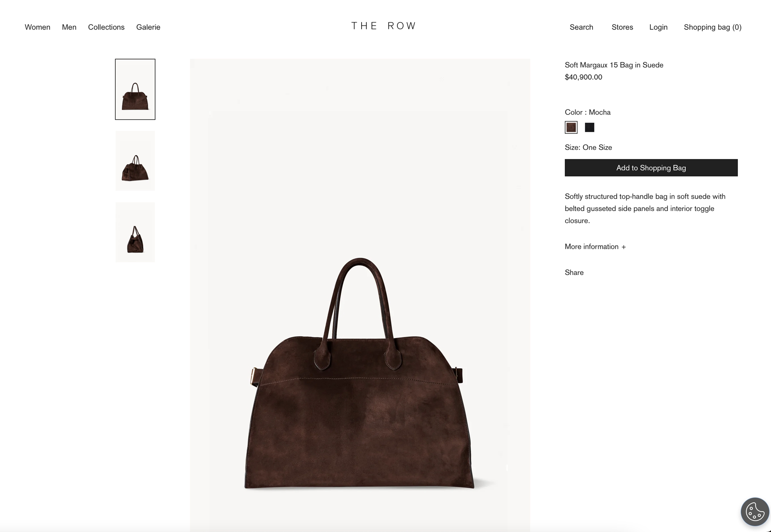771x532 pixels.
Task: Click the main suede bag product image
Action: [x=360, y=295]
